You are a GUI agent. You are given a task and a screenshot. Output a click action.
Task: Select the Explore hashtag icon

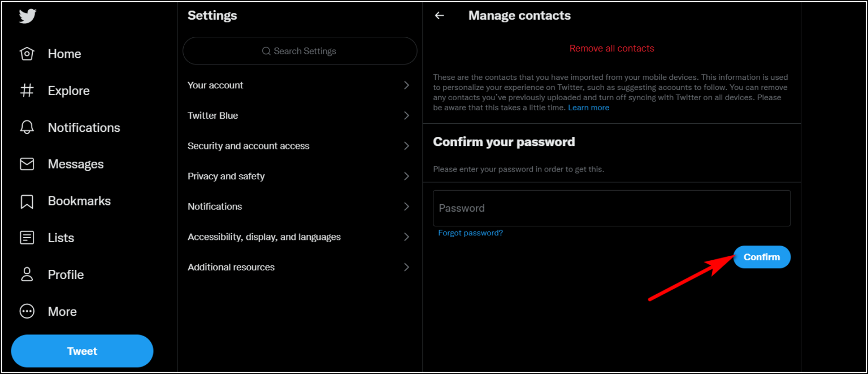click(27, 91)
